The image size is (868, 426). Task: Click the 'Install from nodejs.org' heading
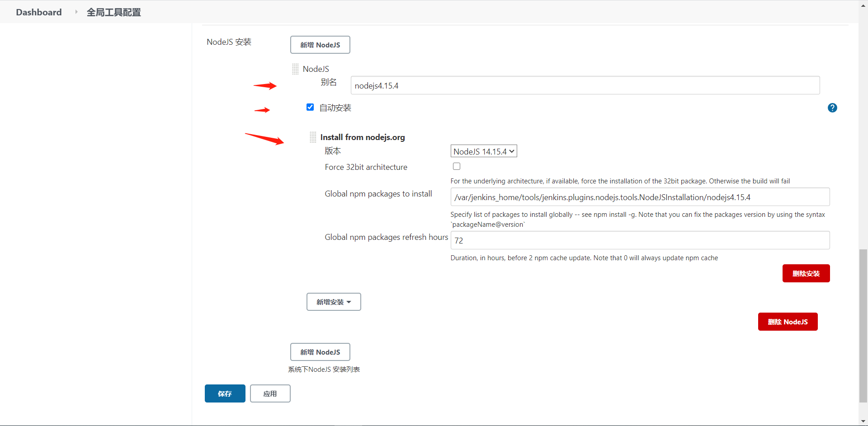click(x=363, y=137)
